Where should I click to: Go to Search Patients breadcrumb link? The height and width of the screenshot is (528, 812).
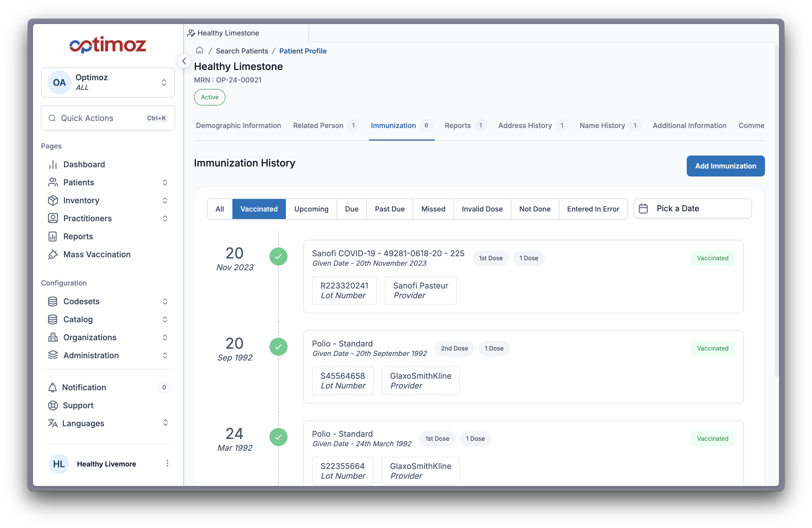click(x=242, y=51)
